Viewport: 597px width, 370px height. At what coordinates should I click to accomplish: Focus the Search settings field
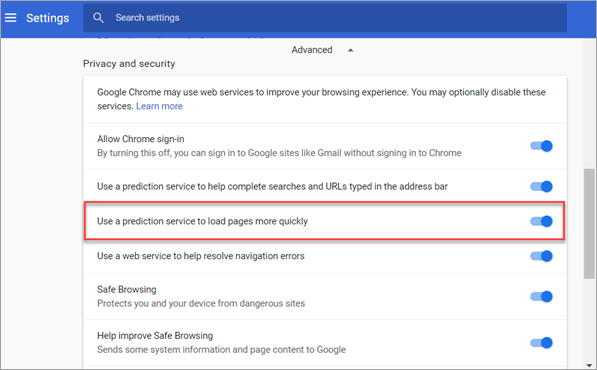(325, 18)
